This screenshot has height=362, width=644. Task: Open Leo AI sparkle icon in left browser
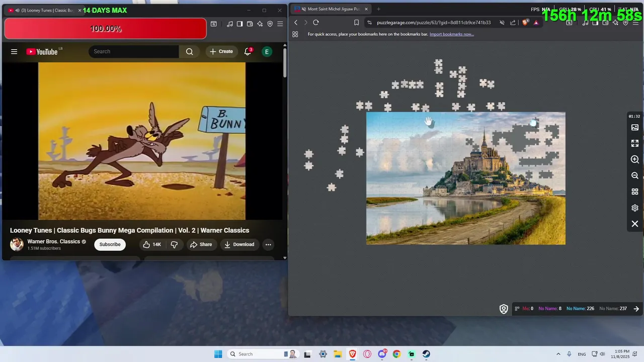pos(260,24)
